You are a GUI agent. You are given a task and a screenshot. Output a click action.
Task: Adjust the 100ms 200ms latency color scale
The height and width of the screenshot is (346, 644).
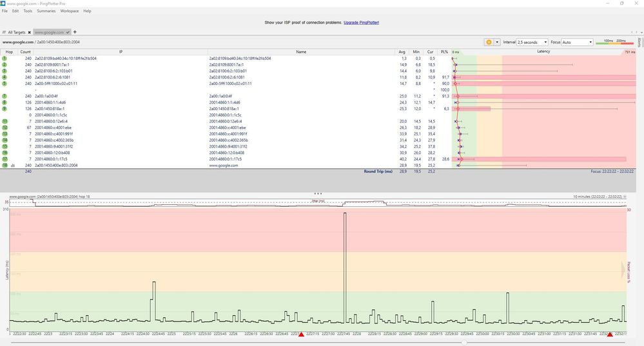(x=614, y=42)
